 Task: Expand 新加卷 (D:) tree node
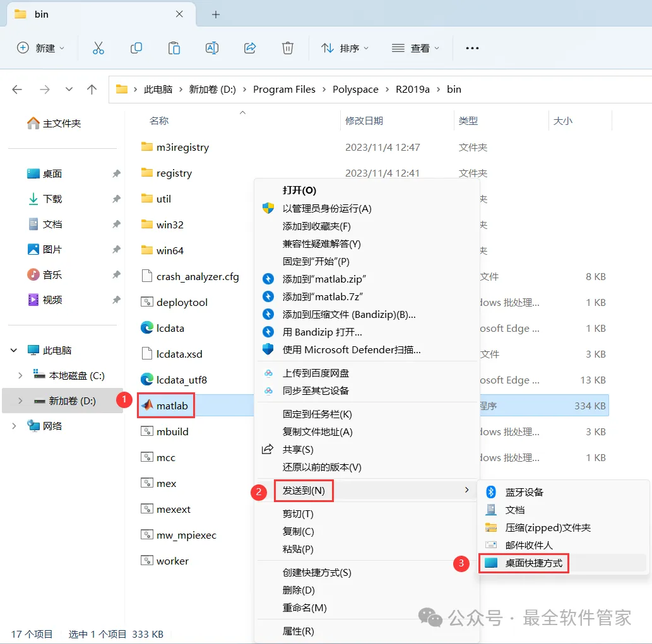coord(20,401)
